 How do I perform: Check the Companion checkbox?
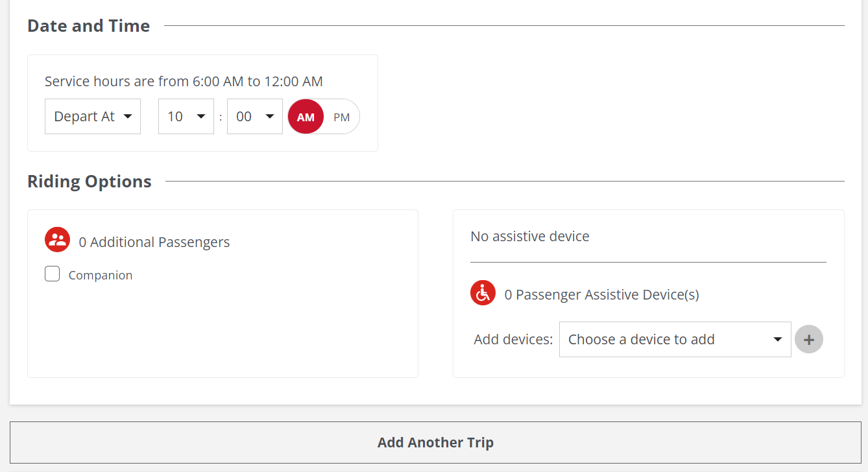(x=53, y=274)
